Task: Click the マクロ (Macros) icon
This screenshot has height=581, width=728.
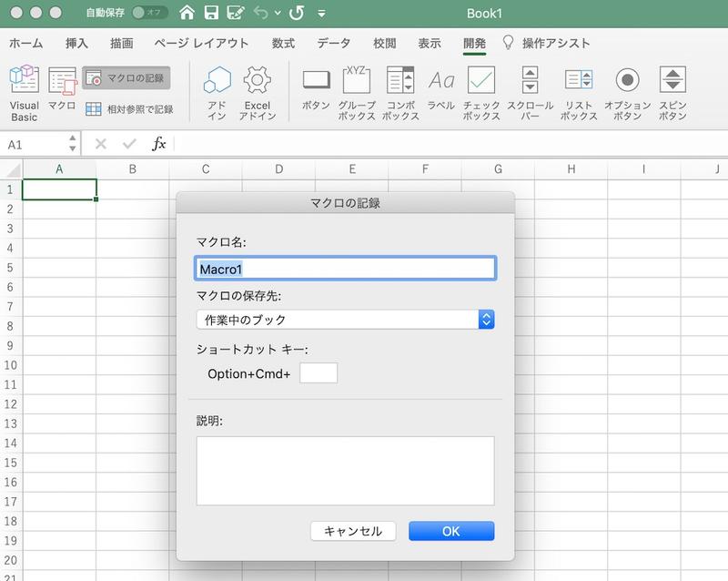Action: (x=62, y=93)
